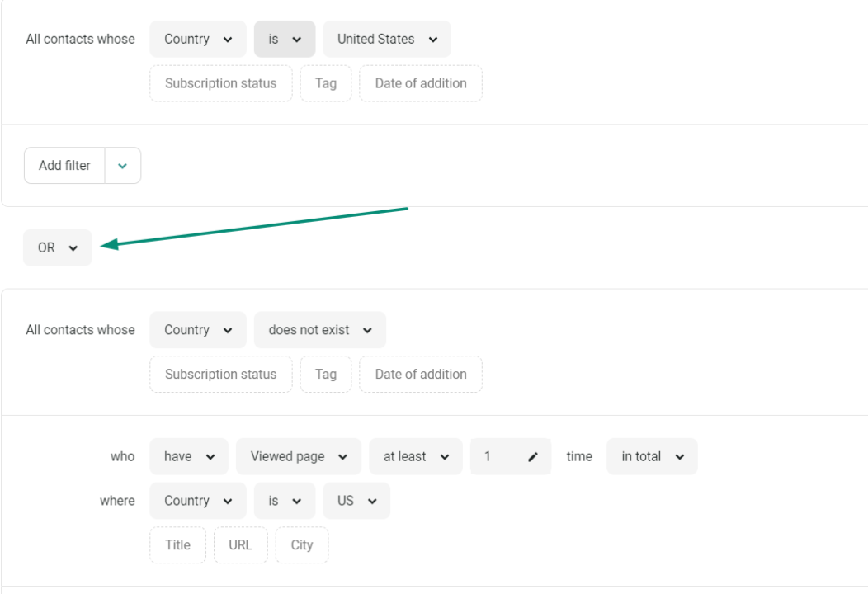868x594 pixels.
Task: Add a Title condition to the page filter
Action: point(177,544)
